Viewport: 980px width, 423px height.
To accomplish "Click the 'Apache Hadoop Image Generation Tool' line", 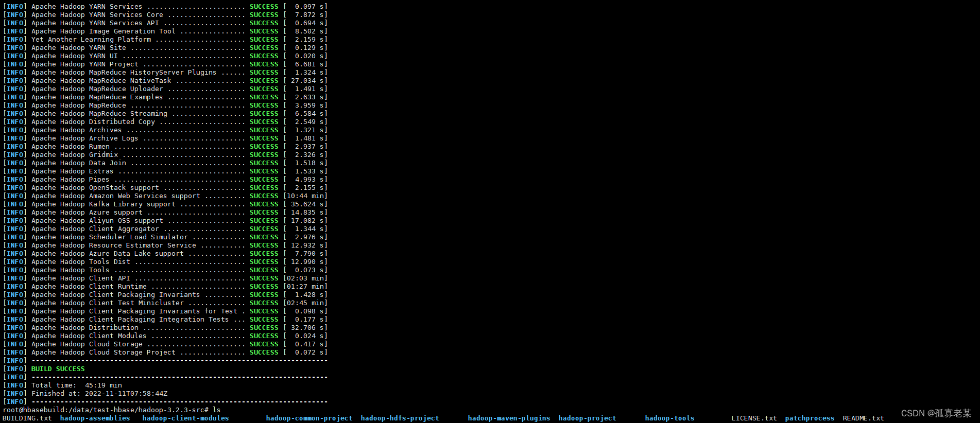I will (165, 31).
